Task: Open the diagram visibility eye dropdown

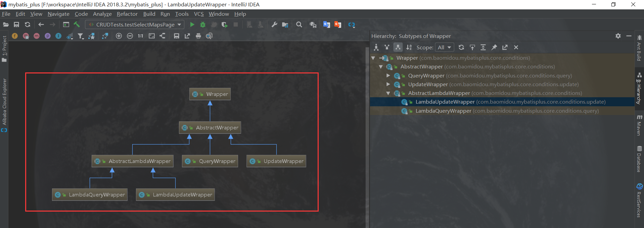Action: [70, 36]
